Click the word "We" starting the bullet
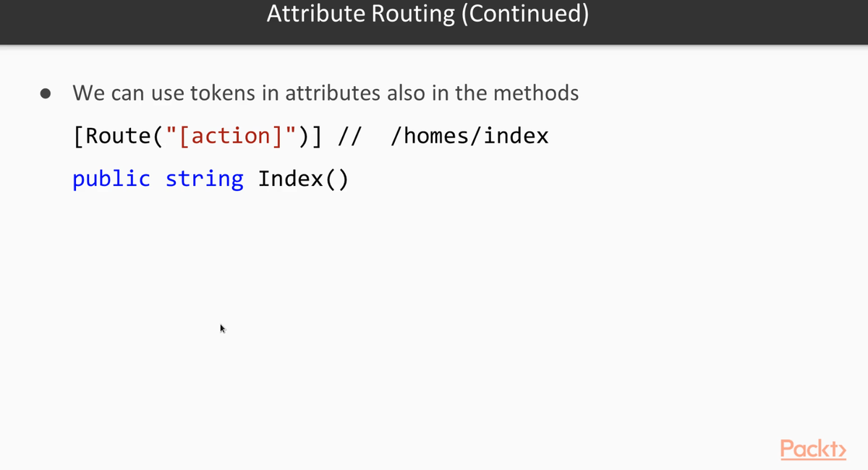Image resolution: width=868 pixels, height=470 pixels. pyautogui.click(x=85, y=93)
